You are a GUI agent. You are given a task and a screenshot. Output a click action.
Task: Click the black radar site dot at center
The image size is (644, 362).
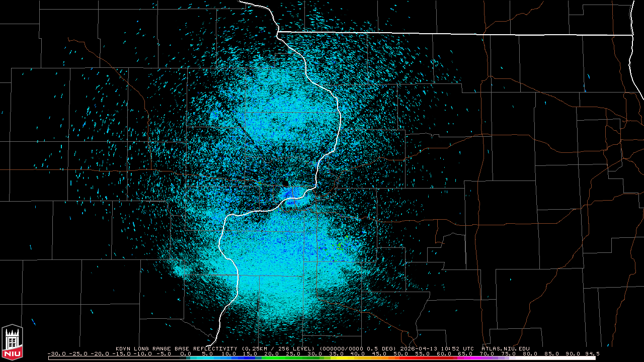click(286, 184)
